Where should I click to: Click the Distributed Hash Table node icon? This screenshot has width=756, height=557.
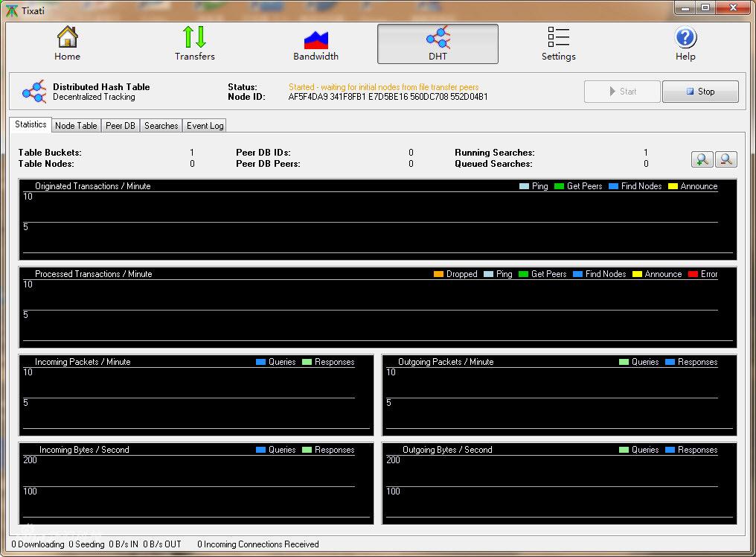[x=34, y=92]
